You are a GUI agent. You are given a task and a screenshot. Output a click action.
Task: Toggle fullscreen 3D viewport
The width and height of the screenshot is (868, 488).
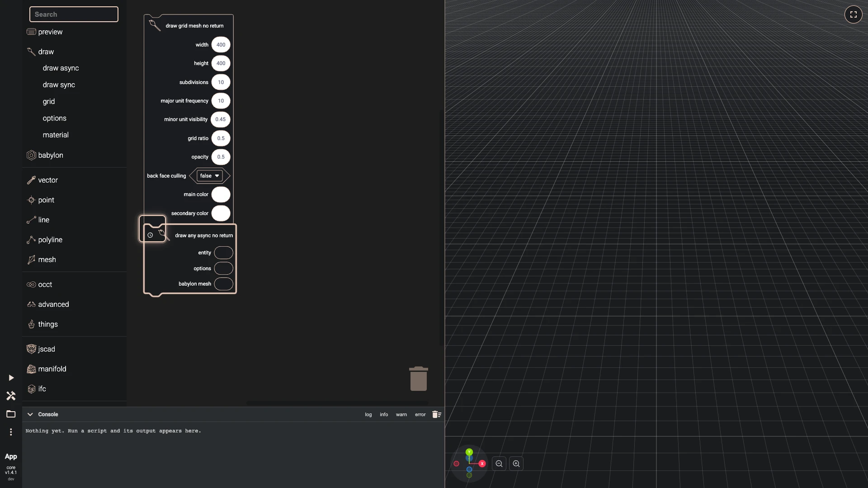(x=853, y=14)
